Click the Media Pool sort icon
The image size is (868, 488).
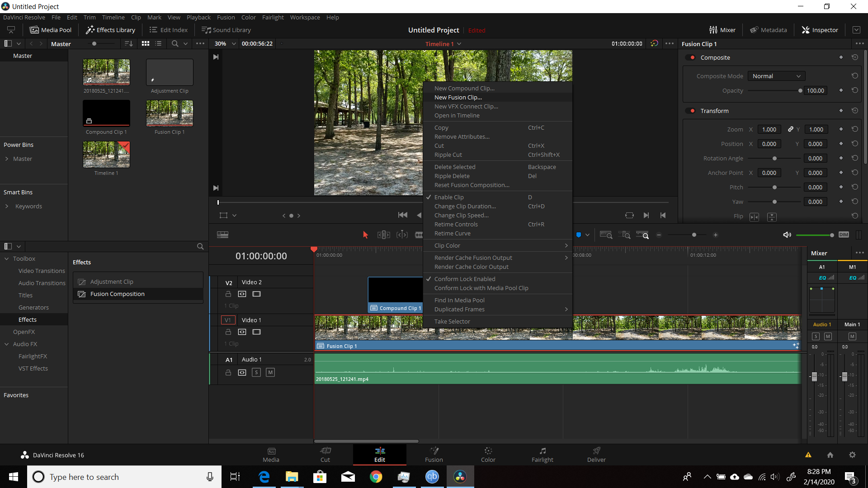[x=129, y=44]
